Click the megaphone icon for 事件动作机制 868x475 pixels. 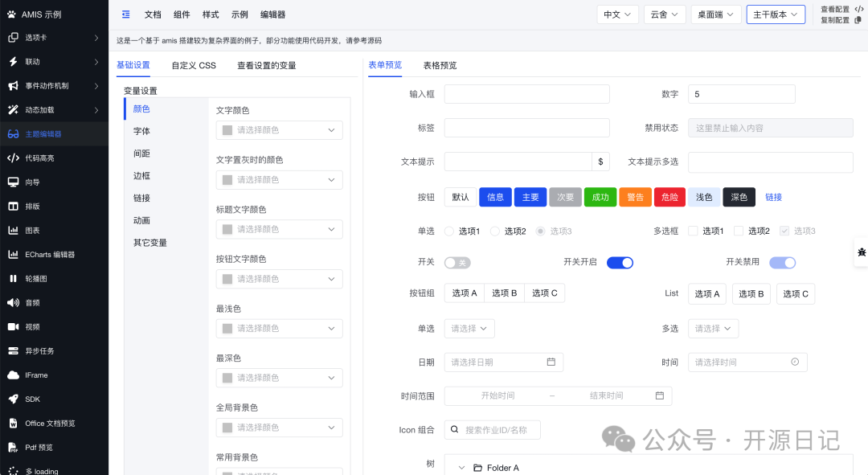pos(13,86)
